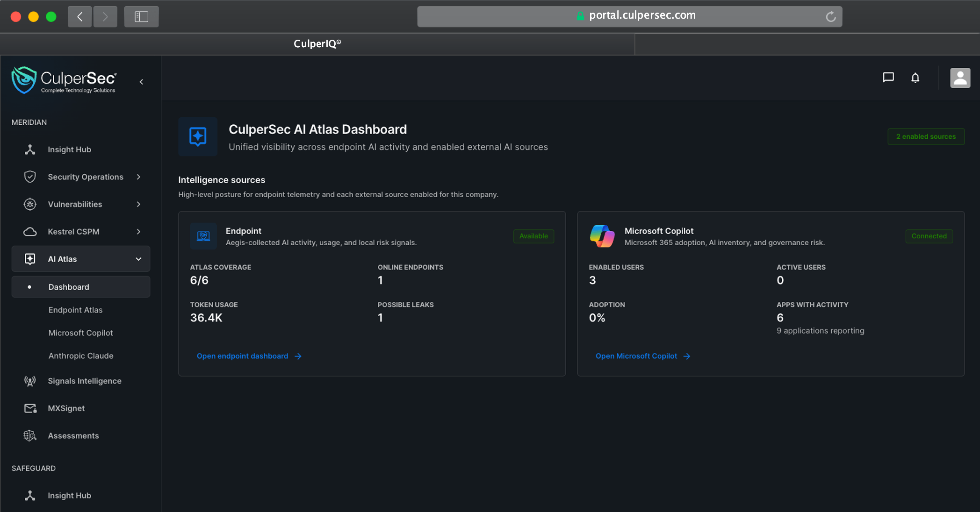
Task: Open Safeguard Insight Hub item
Action: [81, 496]
